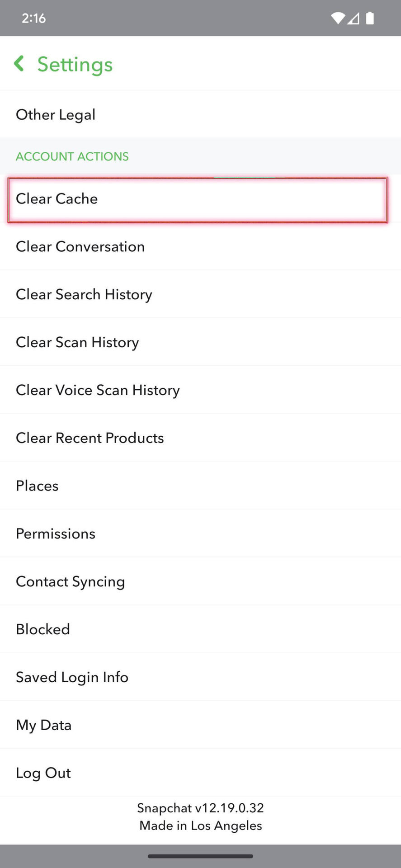Tap the cellular signal icon
The height and width of the screenshot is (868, 401).
pos(354,18)
